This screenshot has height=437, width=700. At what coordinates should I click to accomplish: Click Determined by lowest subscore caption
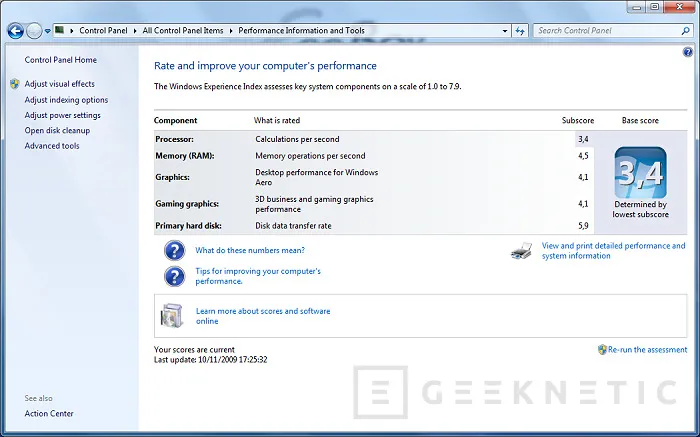click(640, 209)
